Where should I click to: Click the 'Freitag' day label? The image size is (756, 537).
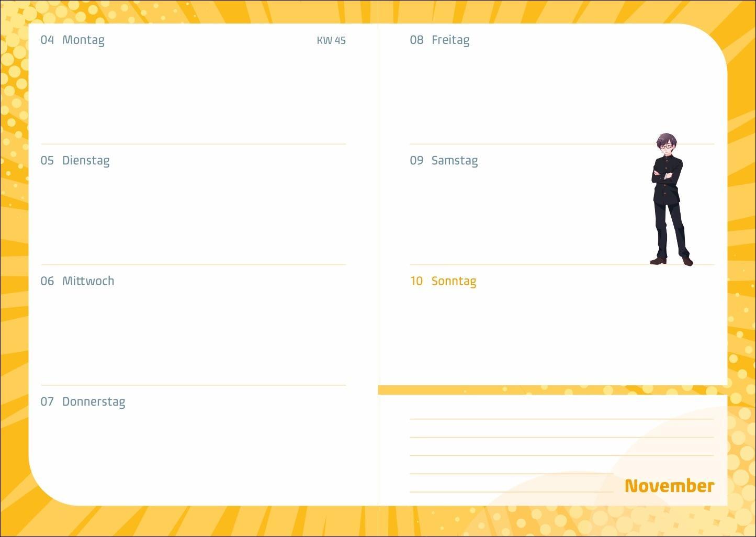pos(450,40)
